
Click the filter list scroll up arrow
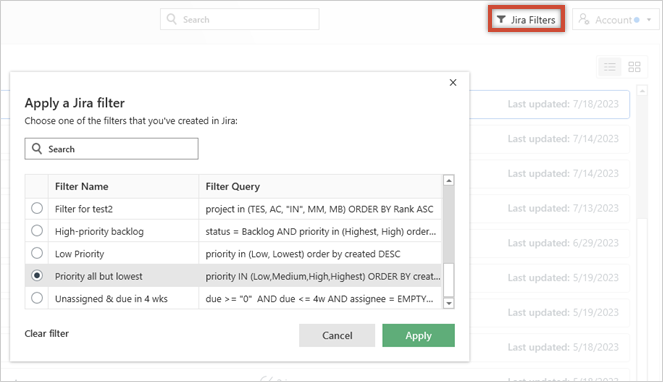449,181
